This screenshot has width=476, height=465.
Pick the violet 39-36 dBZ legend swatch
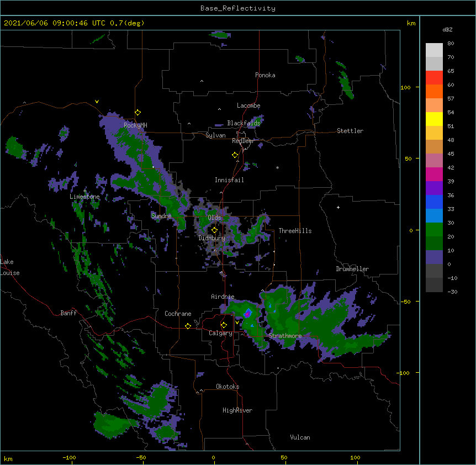click(x=434, y=188)
